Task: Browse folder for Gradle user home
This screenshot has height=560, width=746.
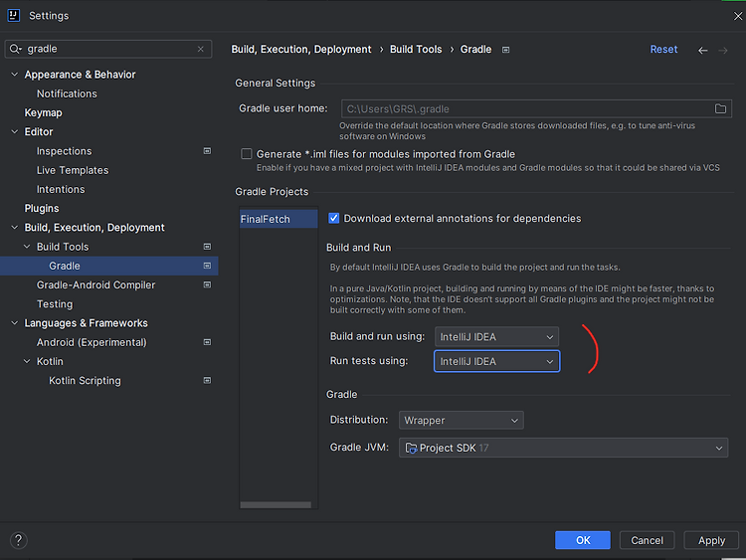Action: [720, 109]
